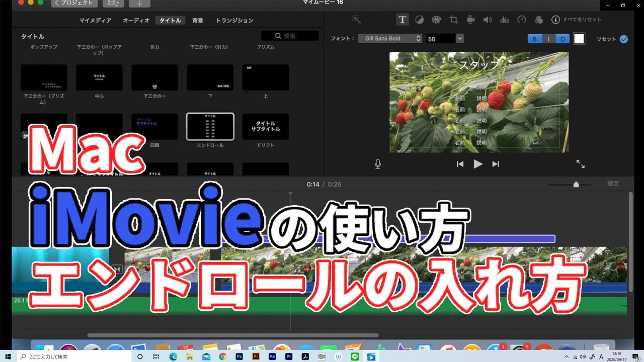This screenshot has width=644, height=362.
Task: Select the エンドロール title thumbnail
Action: pyautogui.click(x=210, y=126)
